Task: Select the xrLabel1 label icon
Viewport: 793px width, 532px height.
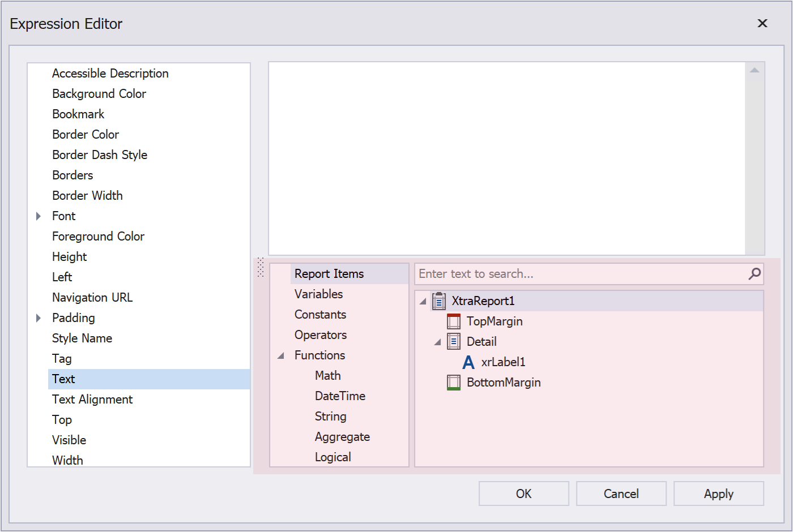Action: pos(468,362)
